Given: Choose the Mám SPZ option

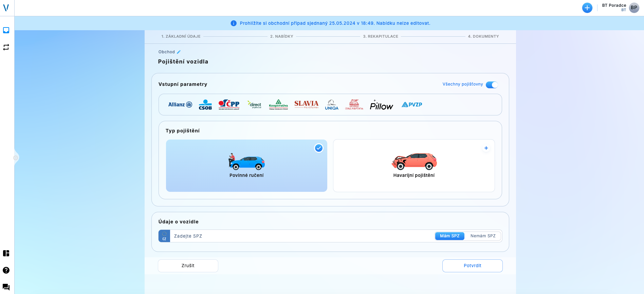Looking at the screenshot, I should 449,236.
